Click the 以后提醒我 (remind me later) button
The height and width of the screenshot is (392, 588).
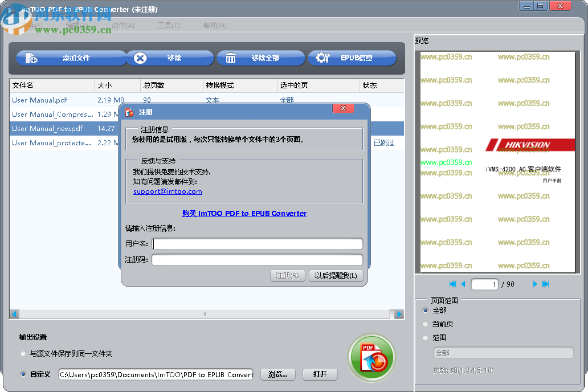(336, 276)
